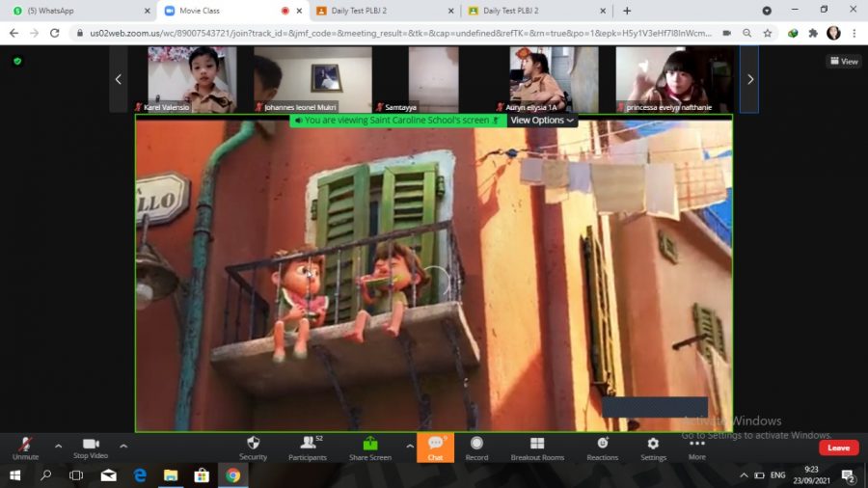Unmute the microphone
Viewport: 868px width, 488px height.
click(x=25, y=447)
